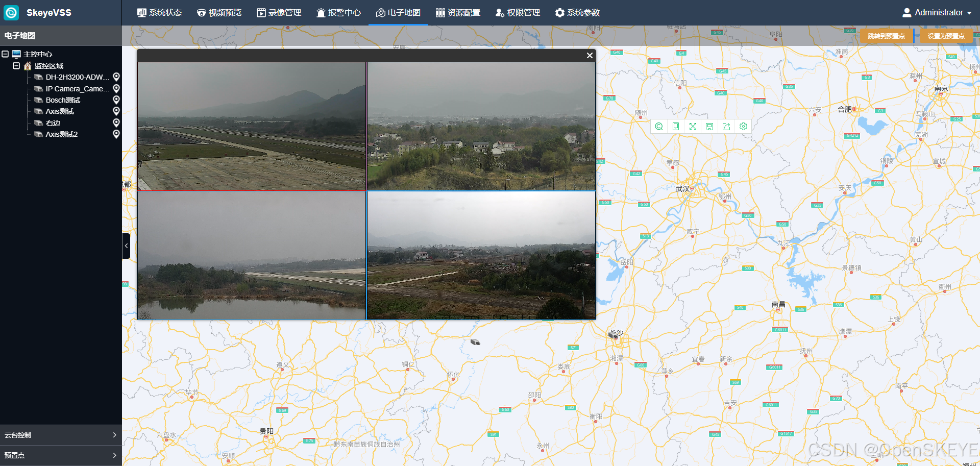The height and width of the screenshot is (466, 980).
Task: Click 武汉 city label on map
Action: click(682, 189)
